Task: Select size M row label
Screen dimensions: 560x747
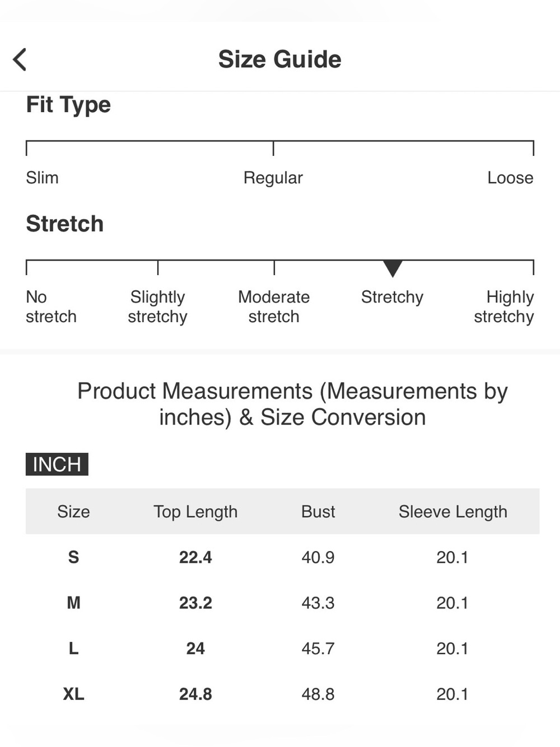Action: (x=73, y=602)
